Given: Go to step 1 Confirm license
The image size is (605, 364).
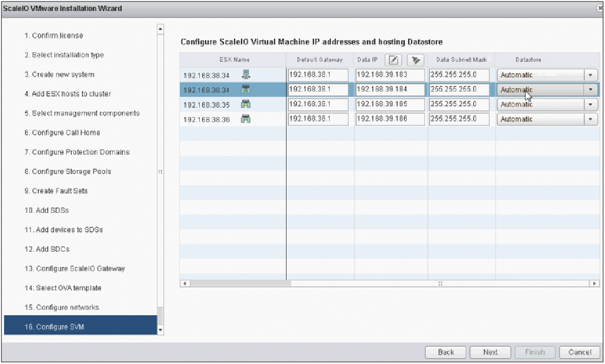Looking at the screenshot, I should (54, 35).
